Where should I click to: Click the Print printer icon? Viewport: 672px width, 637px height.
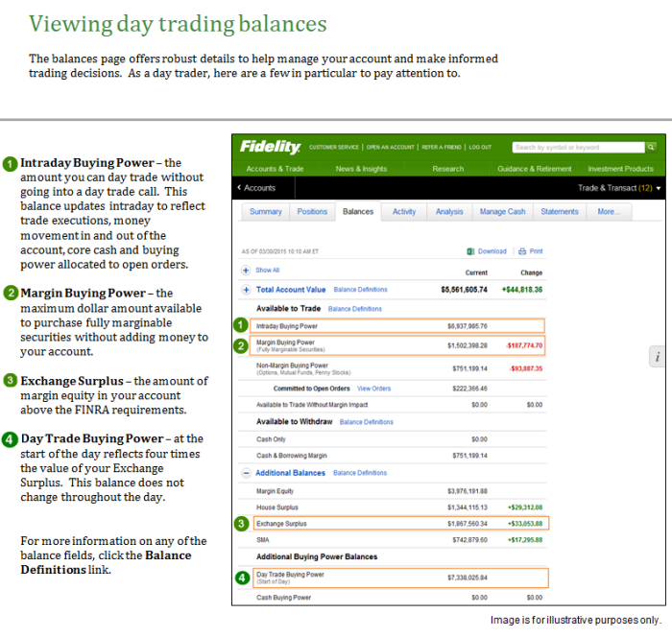point(522,251)
